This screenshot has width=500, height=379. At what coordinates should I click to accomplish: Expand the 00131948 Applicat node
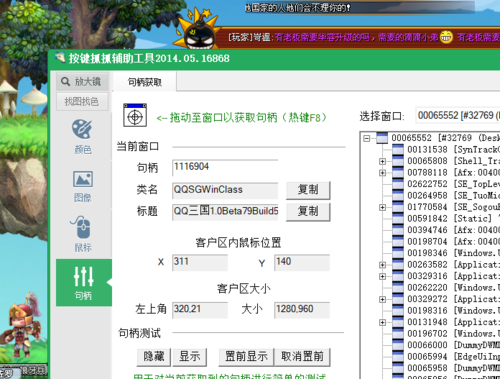tap(382, 322)
